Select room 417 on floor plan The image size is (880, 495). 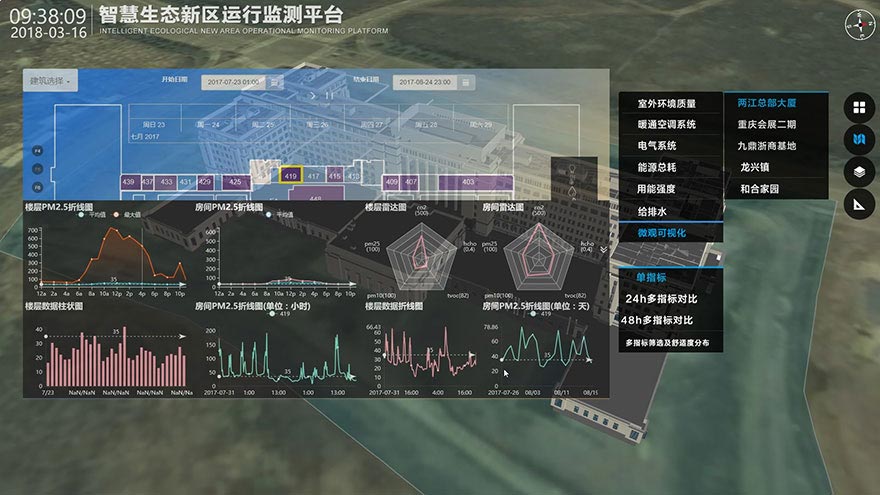click(313, 176)
